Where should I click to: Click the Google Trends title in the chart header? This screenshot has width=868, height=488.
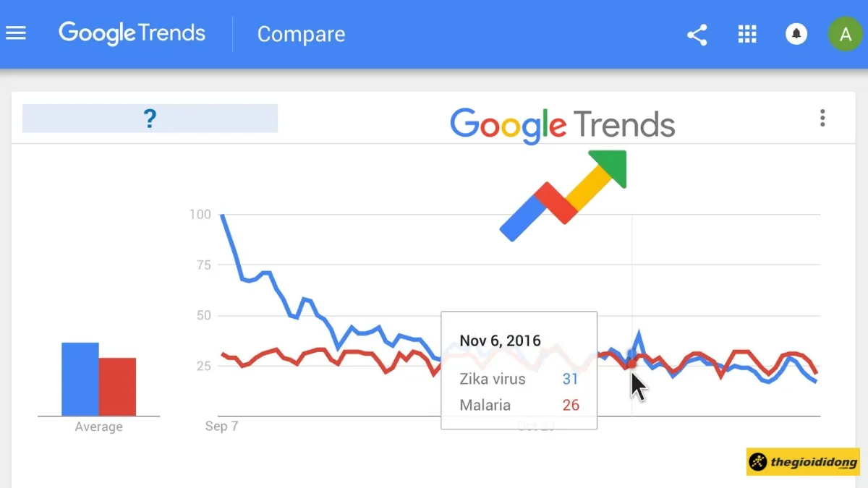(562, 125)
